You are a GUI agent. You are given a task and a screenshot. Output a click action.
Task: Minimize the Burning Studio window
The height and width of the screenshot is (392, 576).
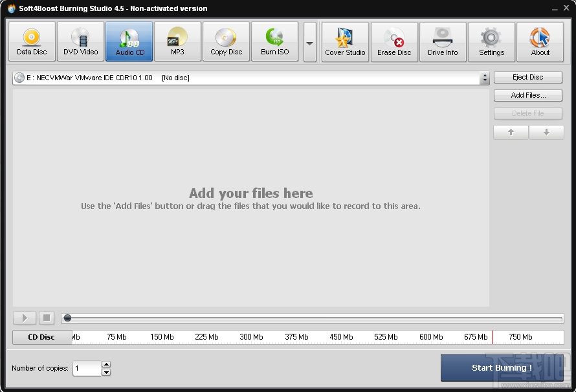coord(555,8)
